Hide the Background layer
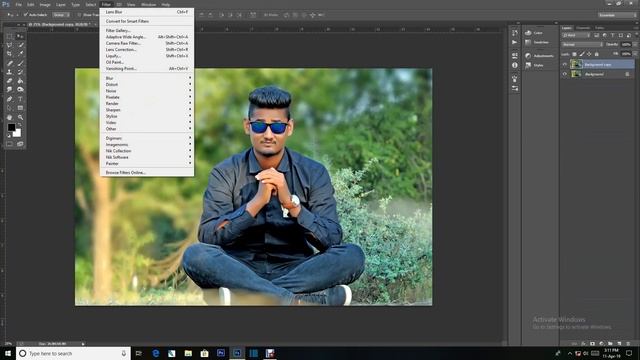 (x=564, y=74)
